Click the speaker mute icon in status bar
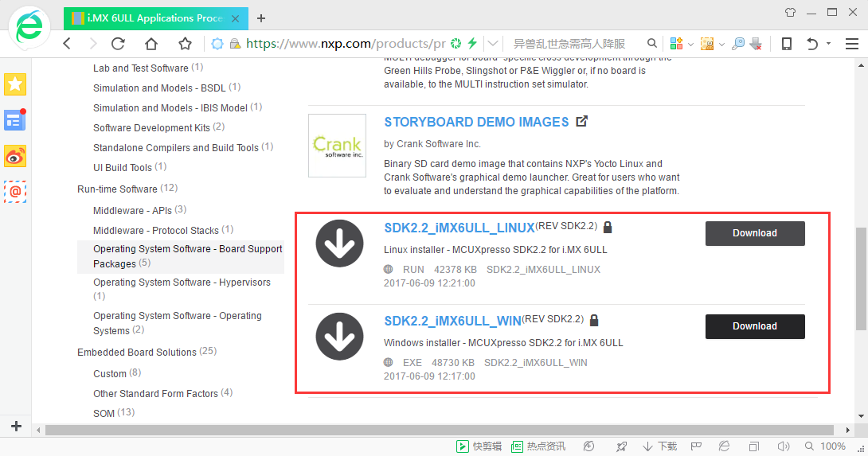This screenshot has height=456, width=868. (783, 446)
